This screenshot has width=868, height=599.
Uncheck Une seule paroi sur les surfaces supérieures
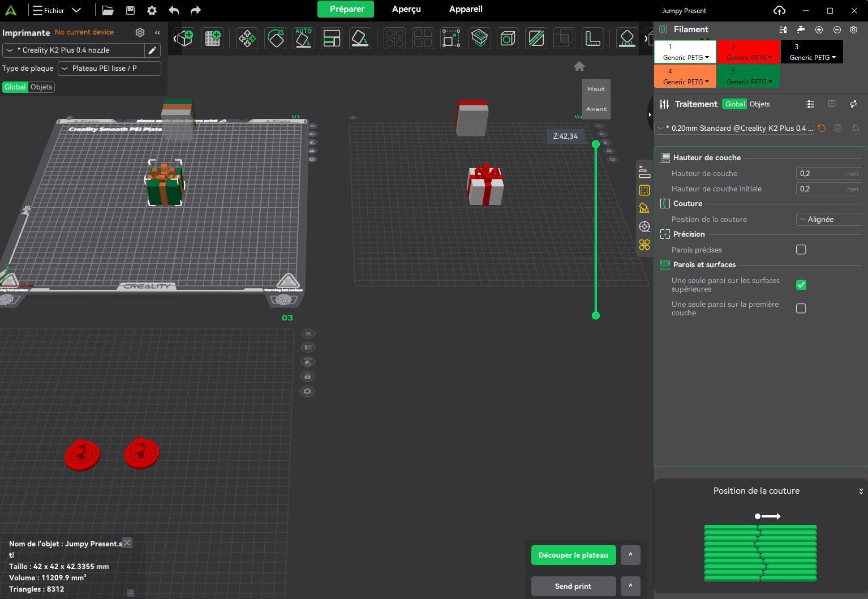point(801,285)
